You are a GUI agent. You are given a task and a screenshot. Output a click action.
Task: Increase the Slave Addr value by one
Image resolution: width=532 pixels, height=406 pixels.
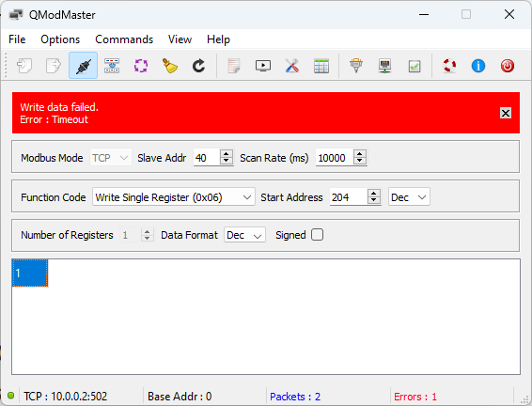tap(227, 153)
